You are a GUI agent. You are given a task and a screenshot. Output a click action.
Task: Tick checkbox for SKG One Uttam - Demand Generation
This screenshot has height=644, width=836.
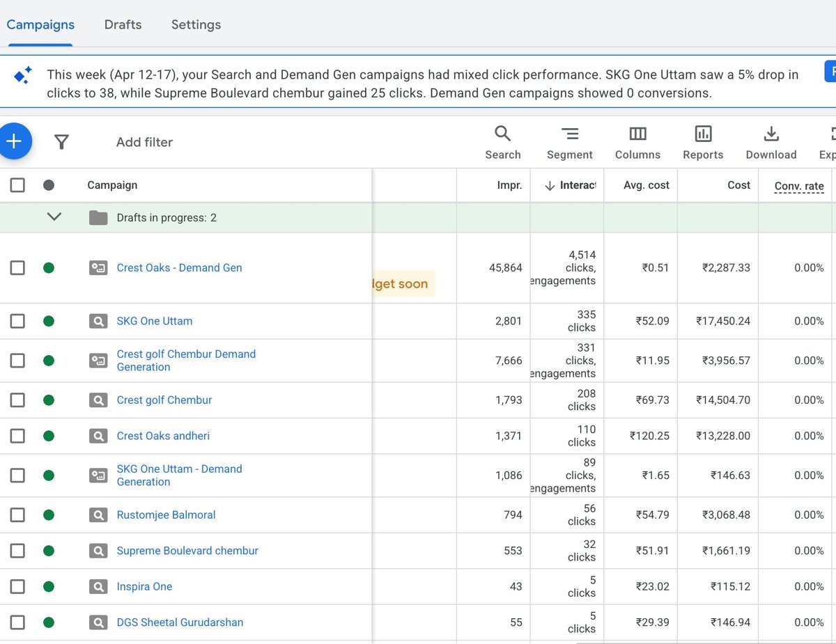17,476
